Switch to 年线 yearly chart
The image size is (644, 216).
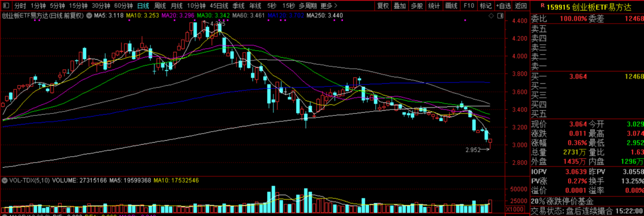pyautogui.click(x=256, y=6)
